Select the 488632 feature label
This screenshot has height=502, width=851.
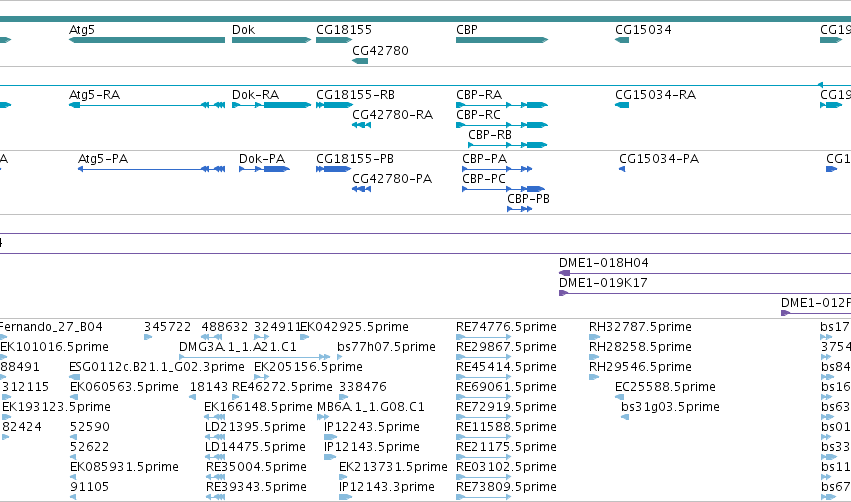225,327
